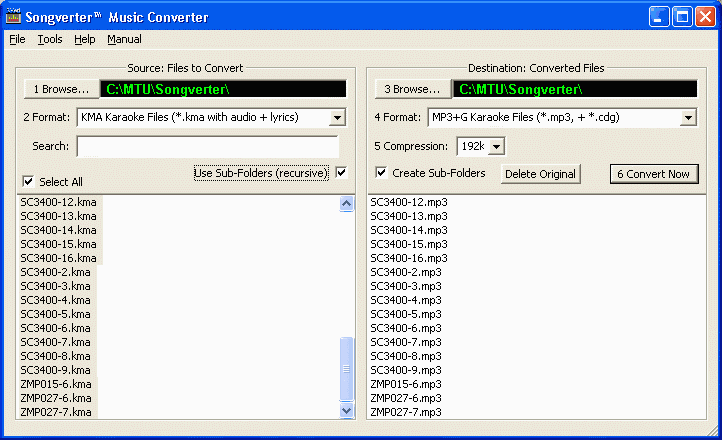Open the File menu
Viewport: 722px width, 440px height.
(x=17, y=40)
